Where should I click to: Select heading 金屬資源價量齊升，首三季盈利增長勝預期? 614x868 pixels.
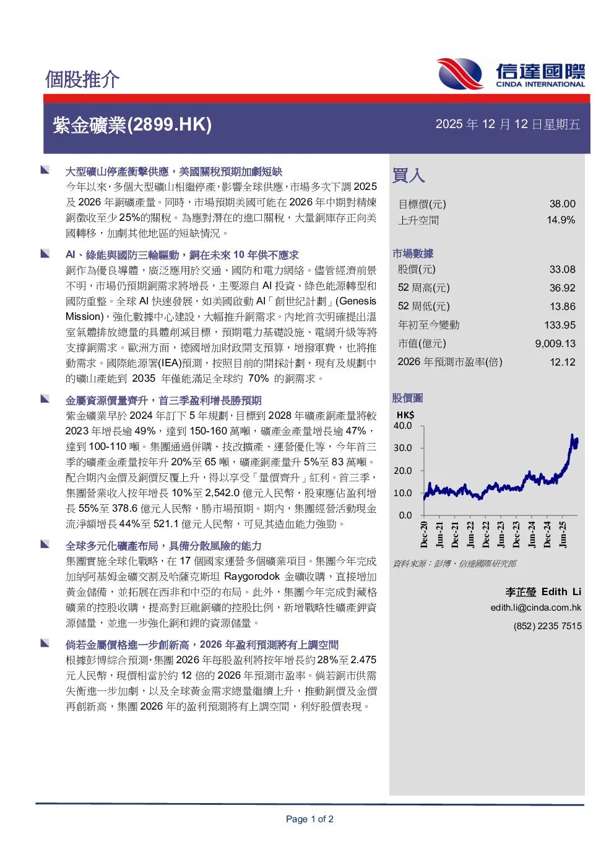(x=163, y=400)
